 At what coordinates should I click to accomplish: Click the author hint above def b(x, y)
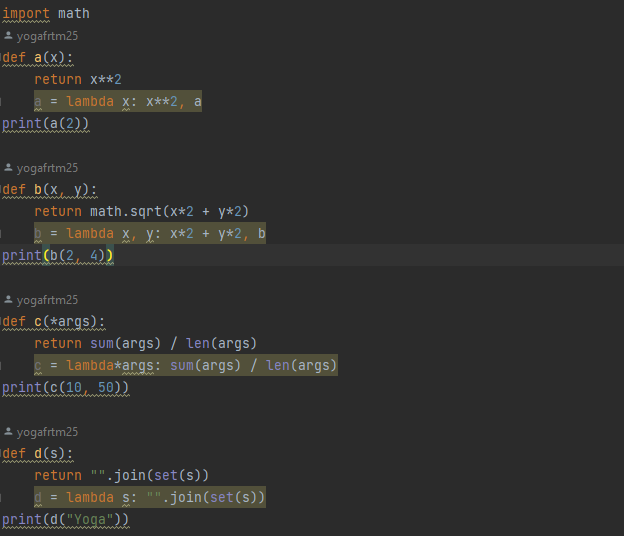[41, 168]
